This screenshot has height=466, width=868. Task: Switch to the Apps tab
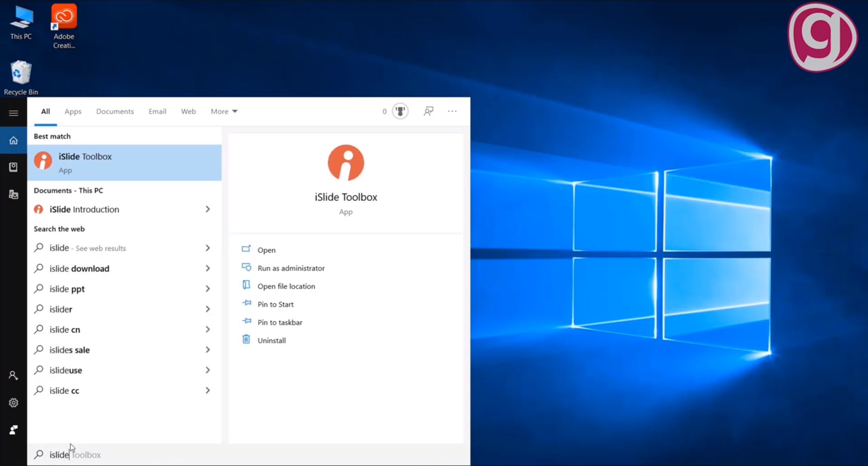[x=73, y=111]
